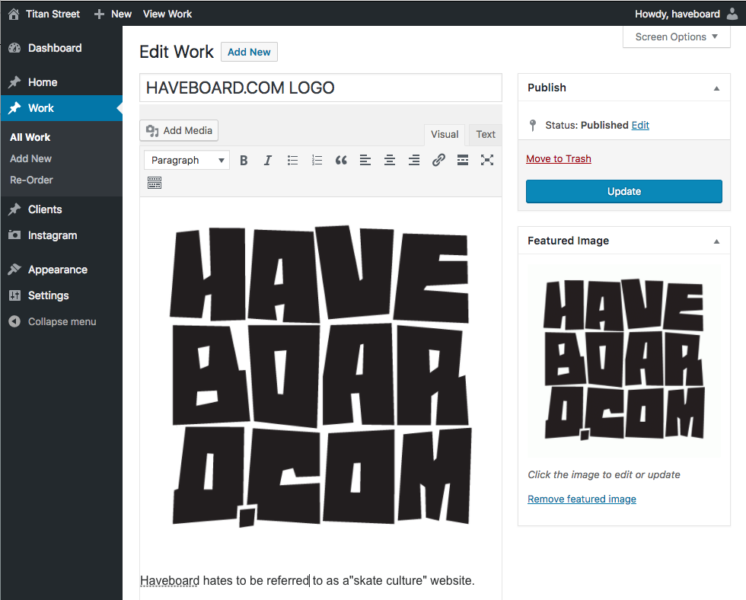Click Remove featured image link
746x600 pixels.
coord(581,499)
